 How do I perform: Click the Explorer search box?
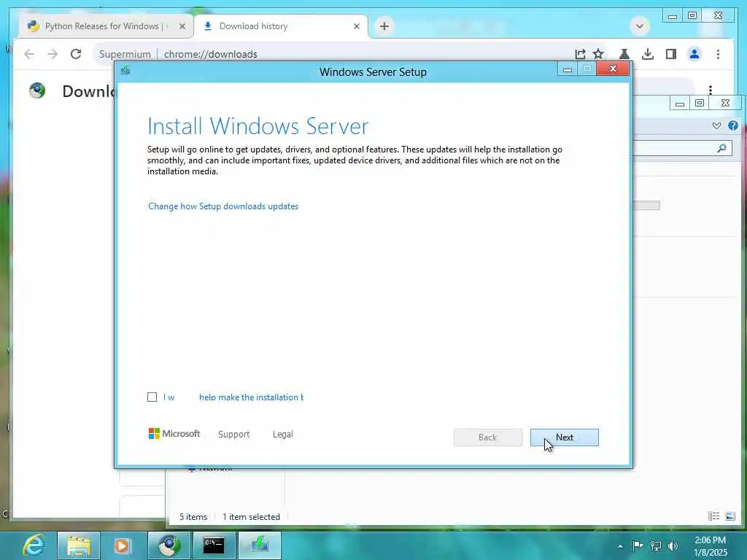coord(684,149)
